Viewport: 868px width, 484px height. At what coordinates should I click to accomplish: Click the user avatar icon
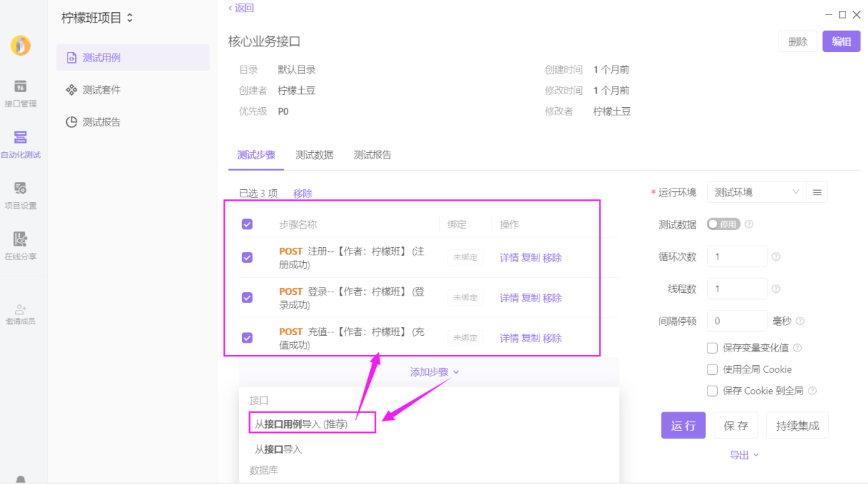pyautogui.click(x=20, y=46)
